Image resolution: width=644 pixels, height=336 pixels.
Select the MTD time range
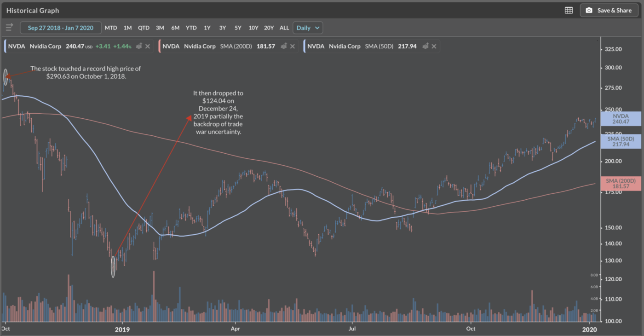point(111,28)
